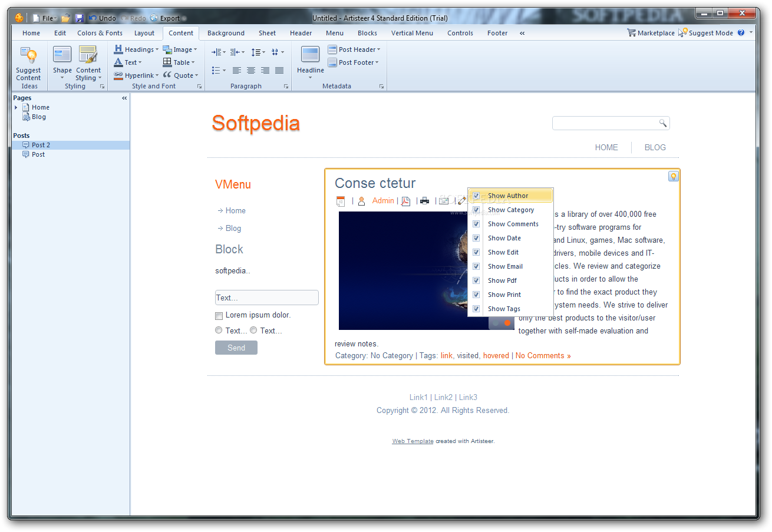The image size is (772, 532).
Task: Toggle the Show Edit checkbox
Action: pos(476,252)
